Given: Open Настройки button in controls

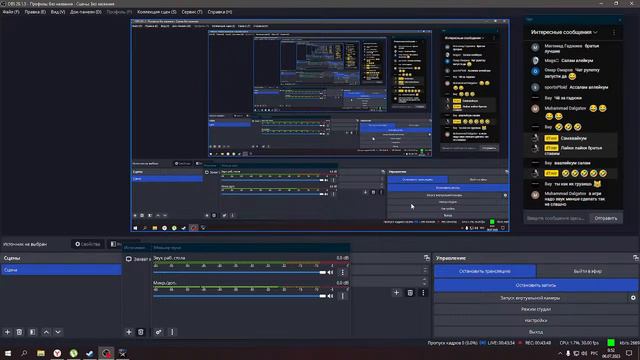Looking at the screenshot, I should (x=536, y=321).
